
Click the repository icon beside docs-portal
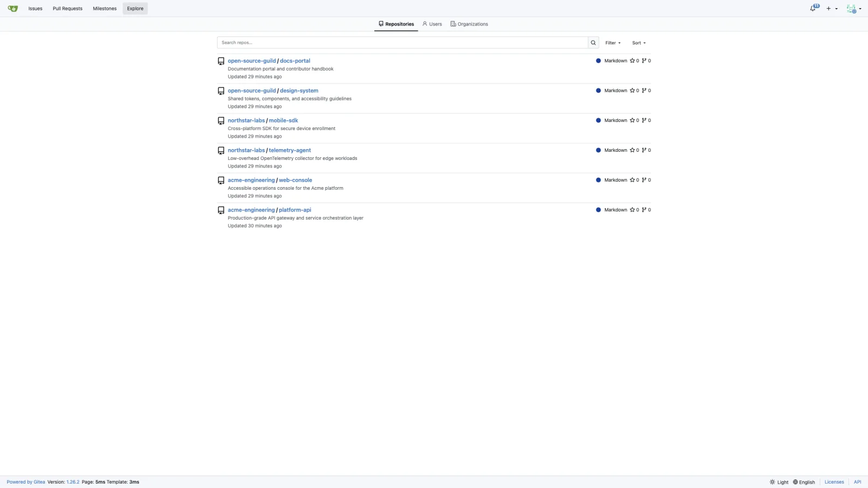coord(221,61)
